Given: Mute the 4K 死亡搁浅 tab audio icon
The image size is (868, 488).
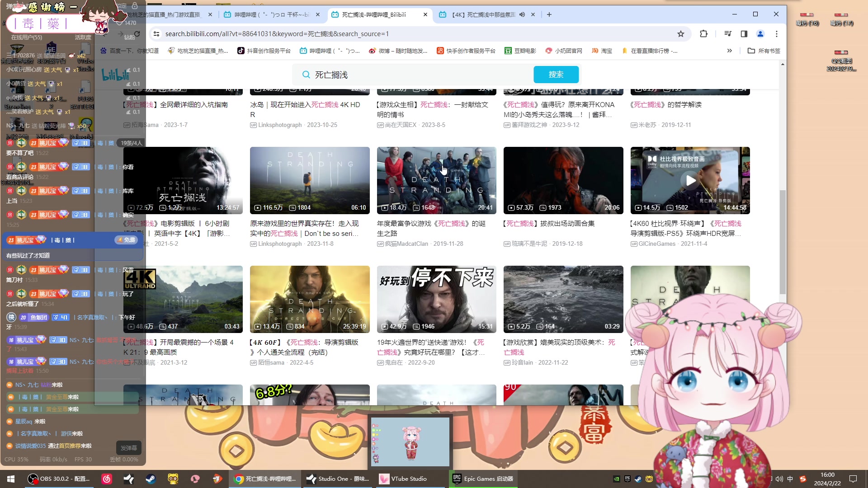Looking at the screenshot, I should click(x=522, y=14).
